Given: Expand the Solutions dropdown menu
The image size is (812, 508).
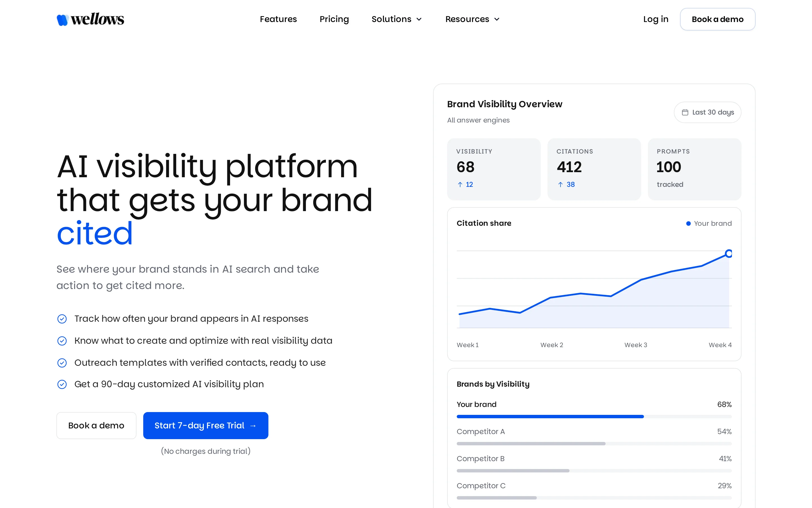Looking at the screenshot, I should (x=397, y=19).
